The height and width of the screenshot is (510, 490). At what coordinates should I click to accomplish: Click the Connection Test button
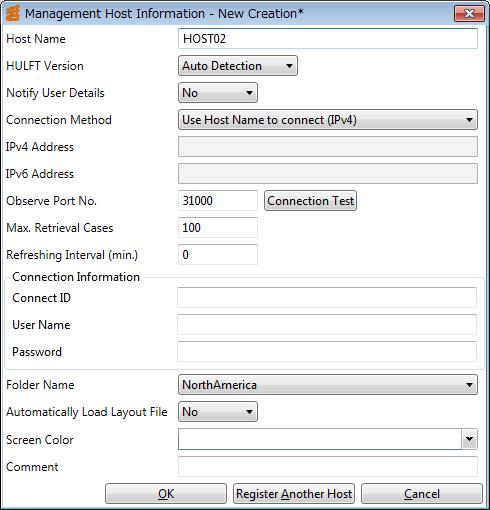(310, 201)
